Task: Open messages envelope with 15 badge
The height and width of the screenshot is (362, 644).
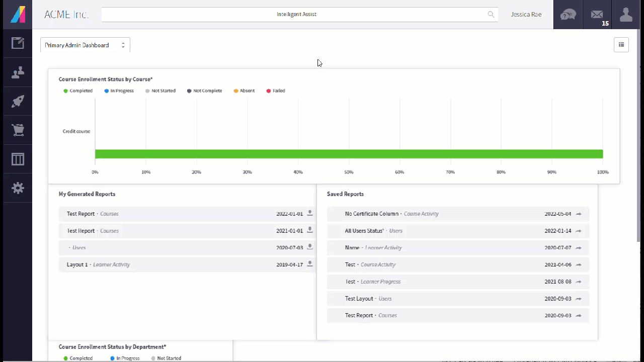Action: tap(597, 15)
